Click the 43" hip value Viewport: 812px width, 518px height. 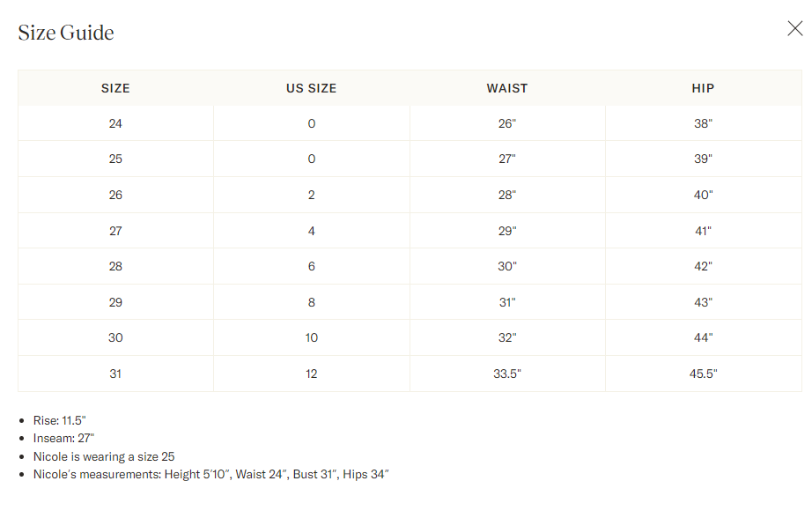[x=704, y=302]
